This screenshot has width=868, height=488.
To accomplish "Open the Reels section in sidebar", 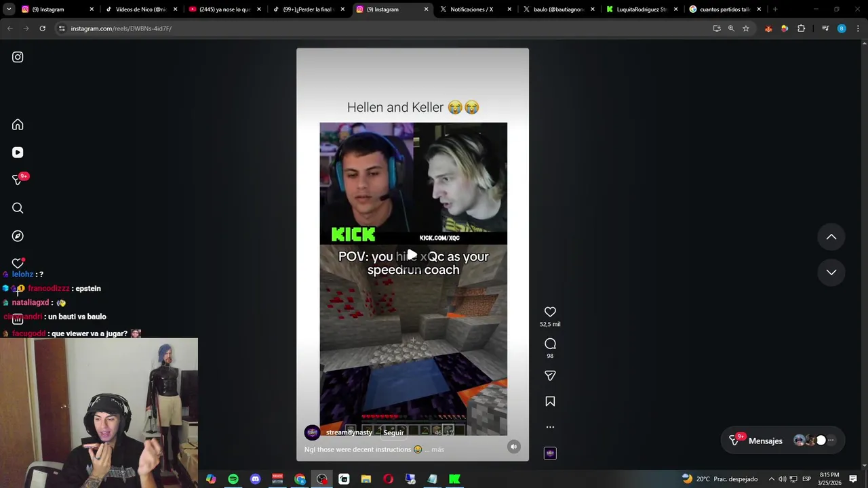I will [18, 152].
